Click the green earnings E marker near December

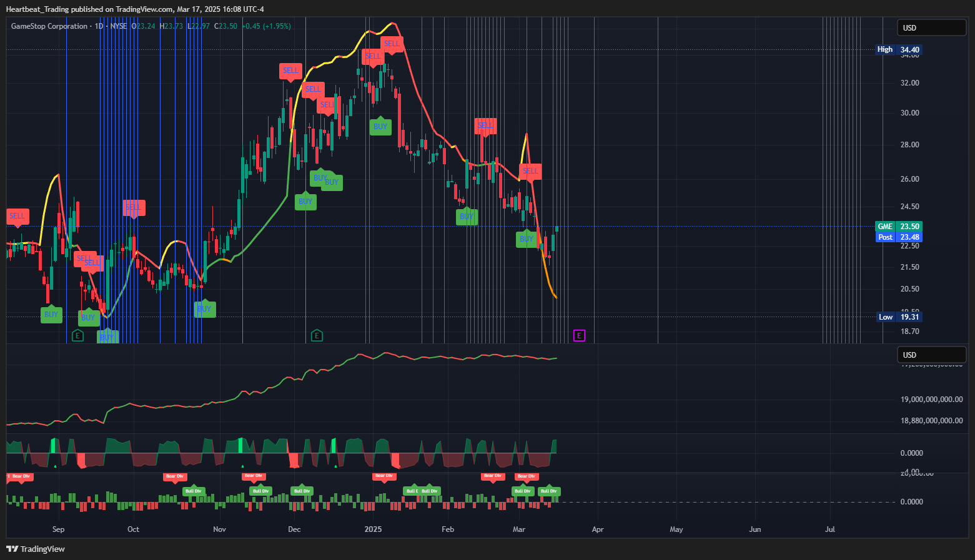[317, 336]
